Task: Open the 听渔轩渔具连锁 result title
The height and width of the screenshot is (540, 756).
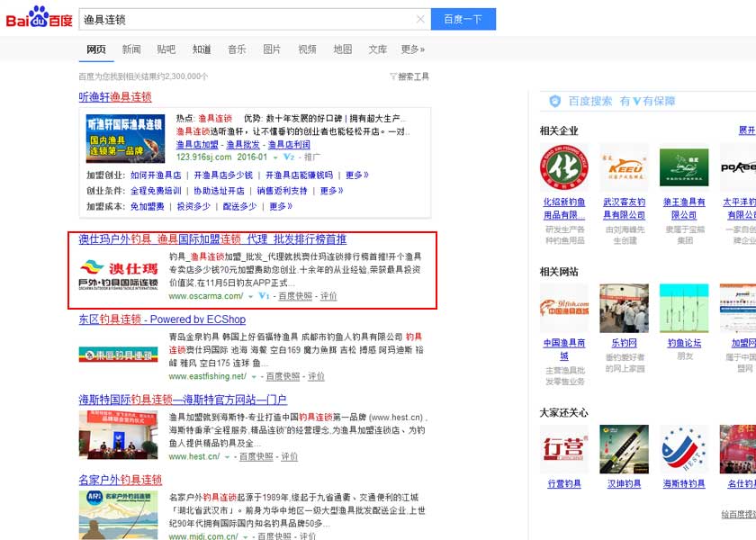Action: tap(115, 97)
